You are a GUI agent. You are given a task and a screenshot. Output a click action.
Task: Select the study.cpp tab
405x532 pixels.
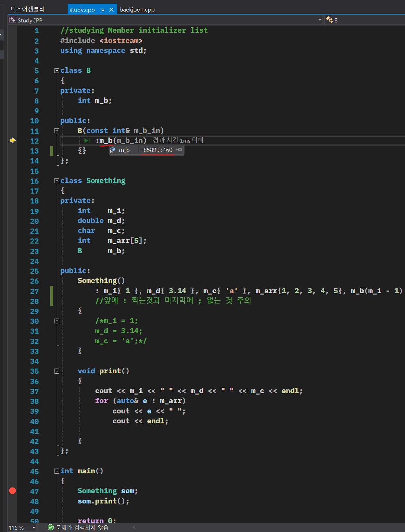[82, 10]
